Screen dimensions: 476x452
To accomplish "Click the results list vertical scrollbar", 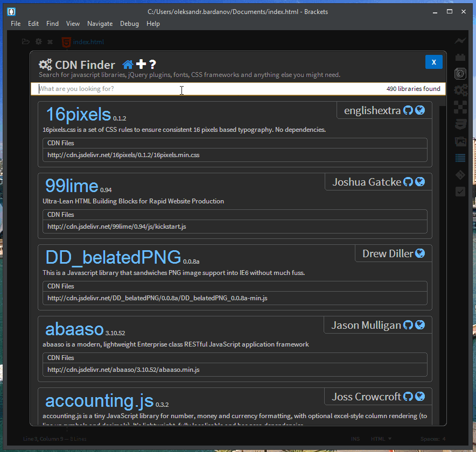I will [443, 261].
